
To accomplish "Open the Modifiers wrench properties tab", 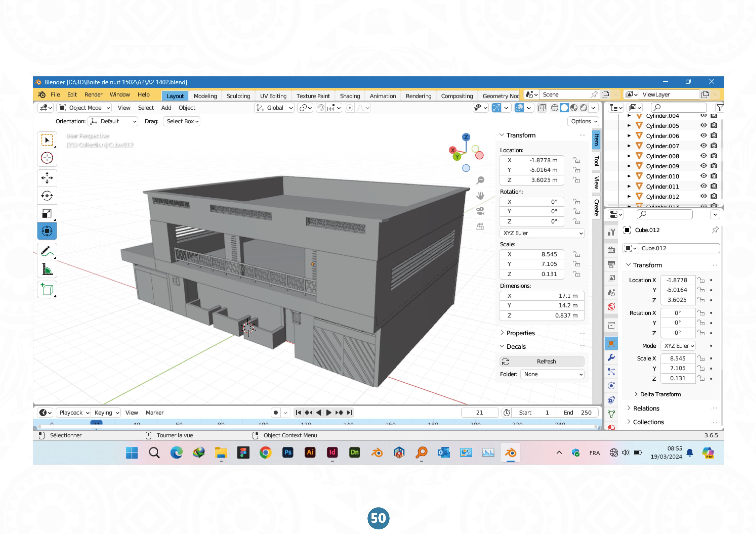I will point(611,358).
